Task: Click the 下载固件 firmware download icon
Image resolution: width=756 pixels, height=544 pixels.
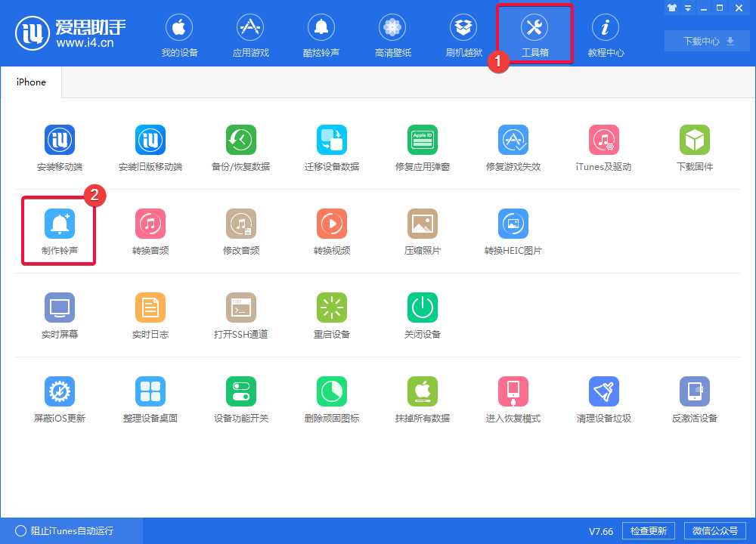Action: coord(694,140)
